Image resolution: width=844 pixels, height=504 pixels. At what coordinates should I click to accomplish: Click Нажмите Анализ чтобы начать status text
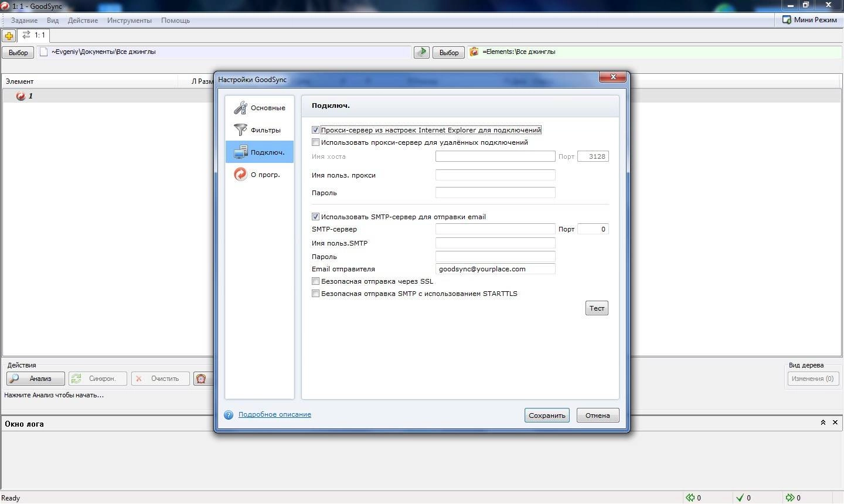click(54, 395)
